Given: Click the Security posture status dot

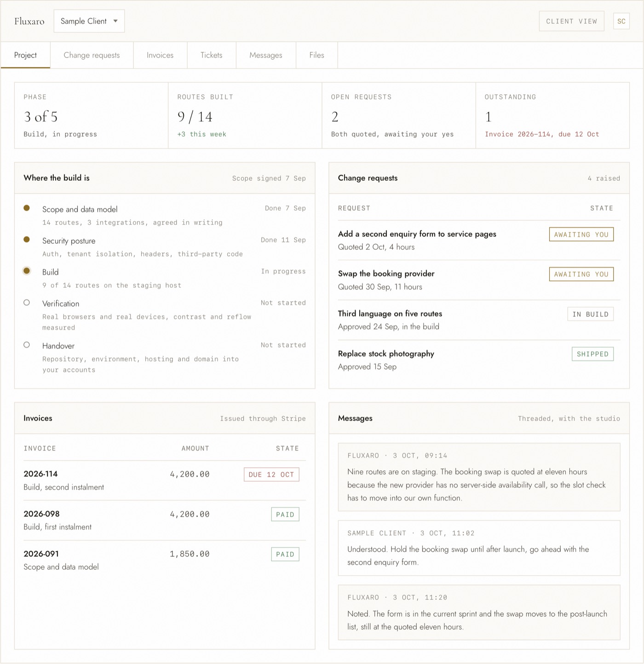Looking at the screenshot, I should [27, 240].
